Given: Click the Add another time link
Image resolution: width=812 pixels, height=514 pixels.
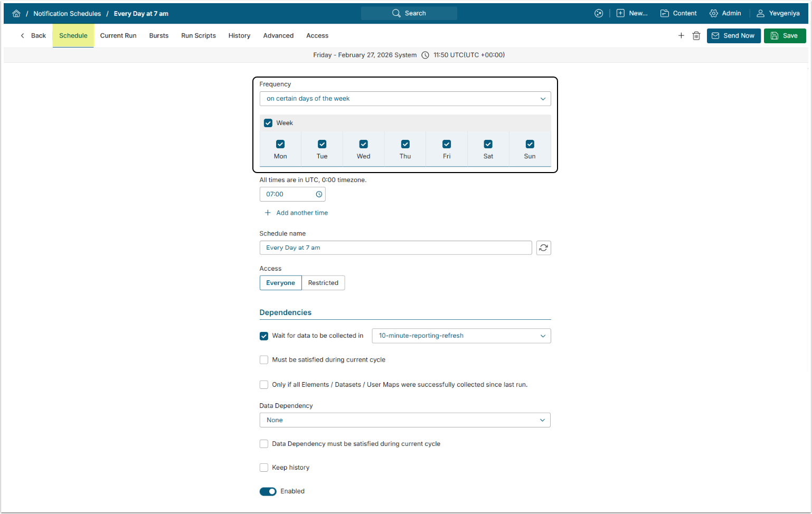Looking at the screenshot, I should (x=301, y=213).
